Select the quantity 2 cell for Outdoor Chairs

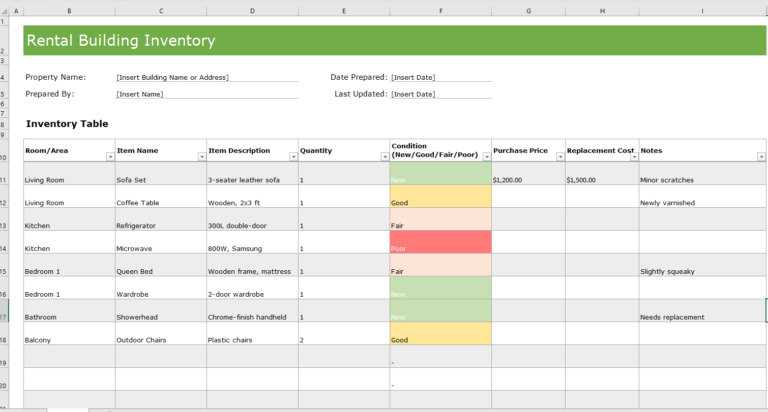(344, 334)
